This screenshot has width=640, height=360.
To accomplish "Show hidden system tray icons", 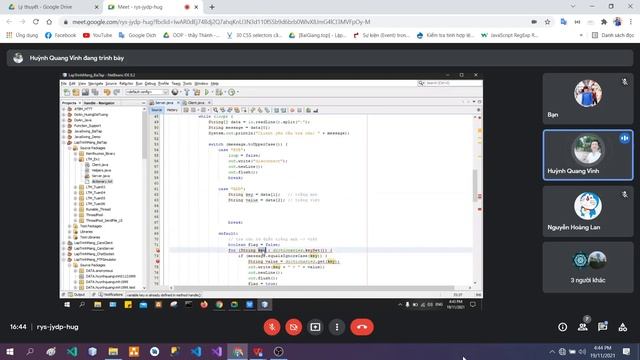I will (552, 351).
